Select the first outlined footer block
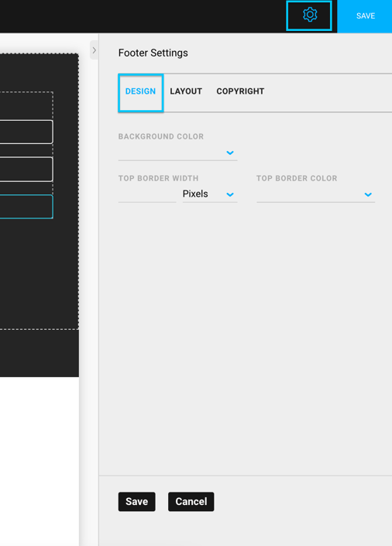Image resolution: width=392 pixels, height=546 pixels. coord(26,132)
